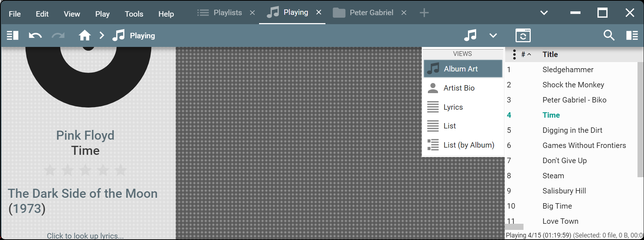Select the Sledgehammer track

click(568, 70)
